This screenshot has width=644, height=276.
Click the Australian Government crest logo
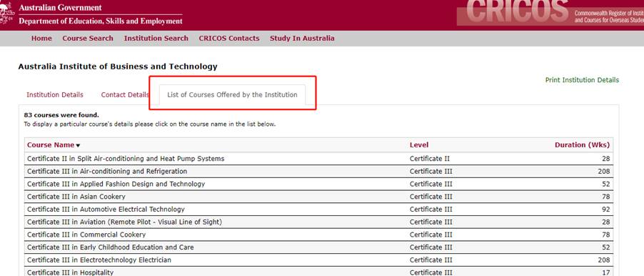click(x=6, y=13)
